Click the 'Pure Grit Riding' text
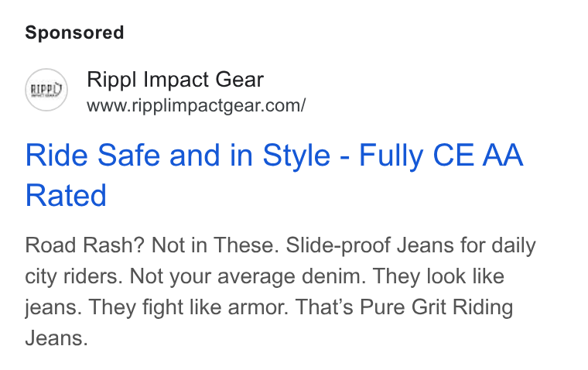 (x=436, y=308)
